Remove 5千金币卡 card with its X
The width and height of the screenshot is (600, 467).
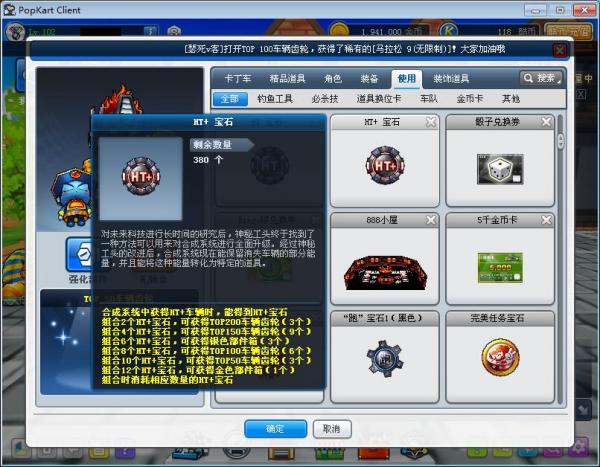point(546,220)
